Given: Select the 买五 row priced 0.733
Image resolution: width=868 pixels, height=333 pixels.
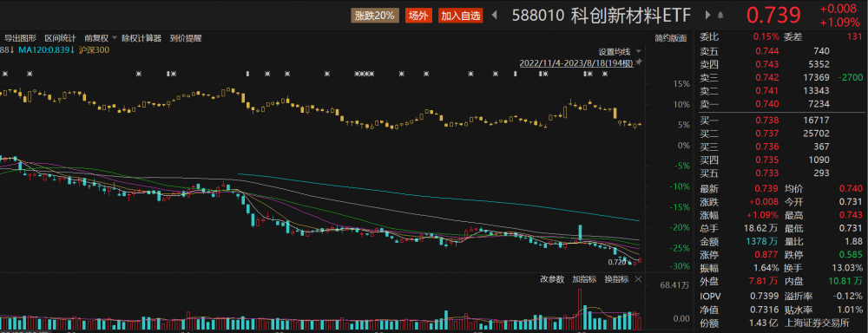Looking at the screenshot, I should pyautogui.click(x=781, y=173).
